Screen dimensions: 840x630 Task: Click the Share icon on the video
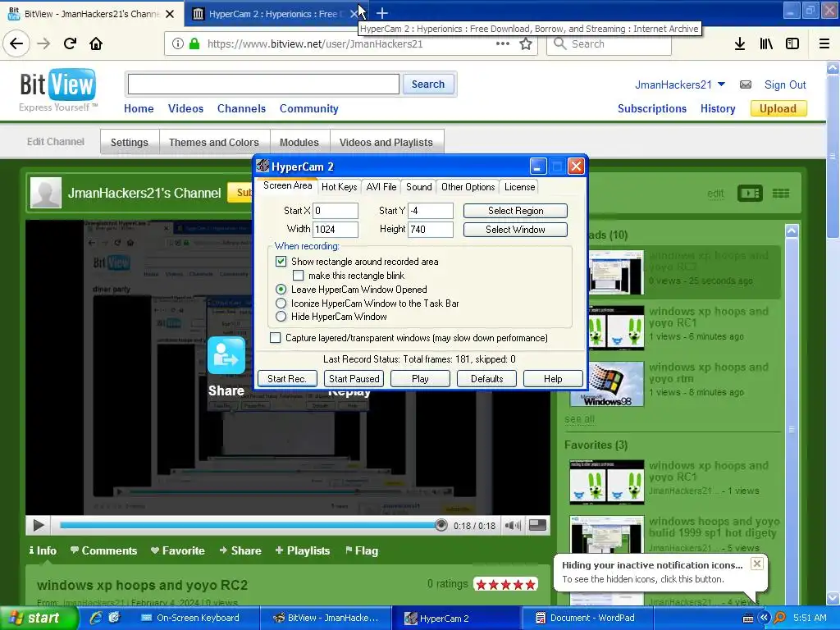click(226, 356)
